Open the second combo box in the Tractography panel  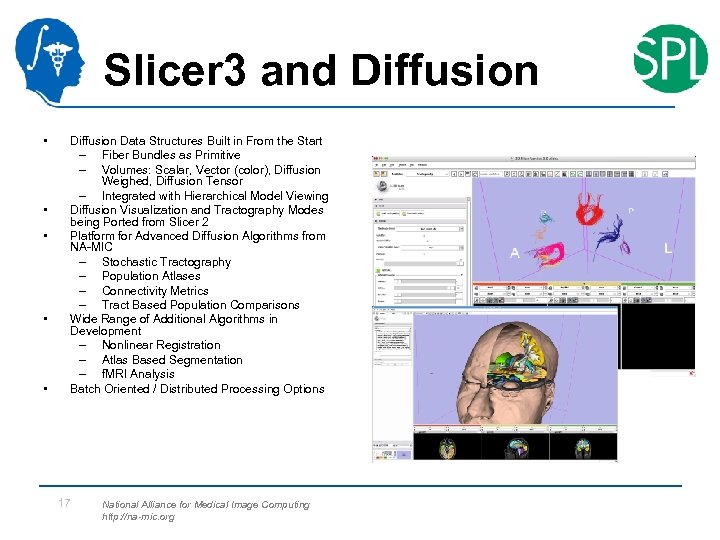tap(432, 248)
